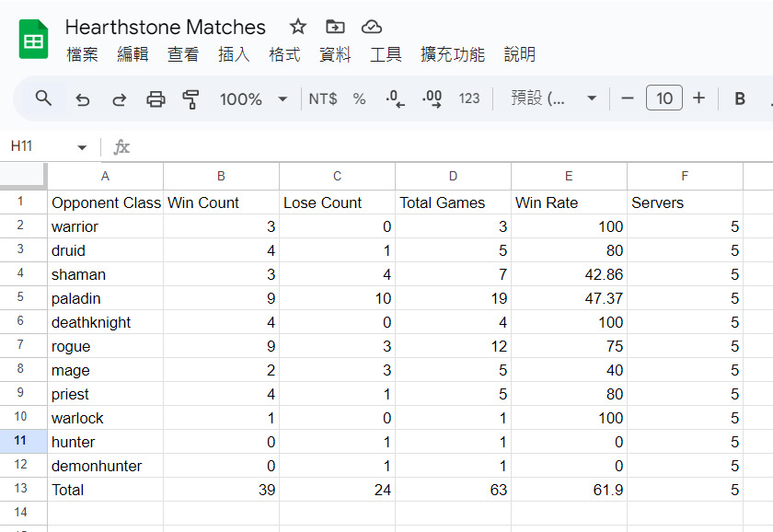This screenshot has height=532, width=773.
Task: Open the 檔案 menu
Action: point(82,54)
